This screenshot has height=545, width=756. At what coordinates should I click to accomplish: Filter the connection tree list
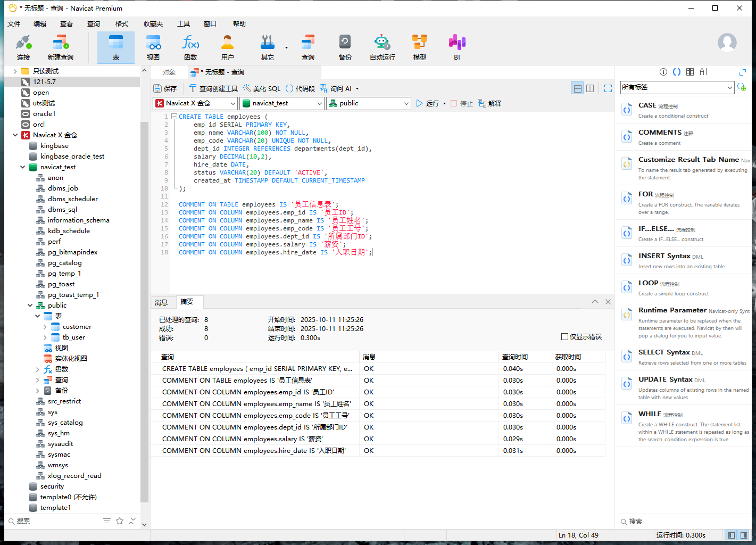(x=107, y=521)
